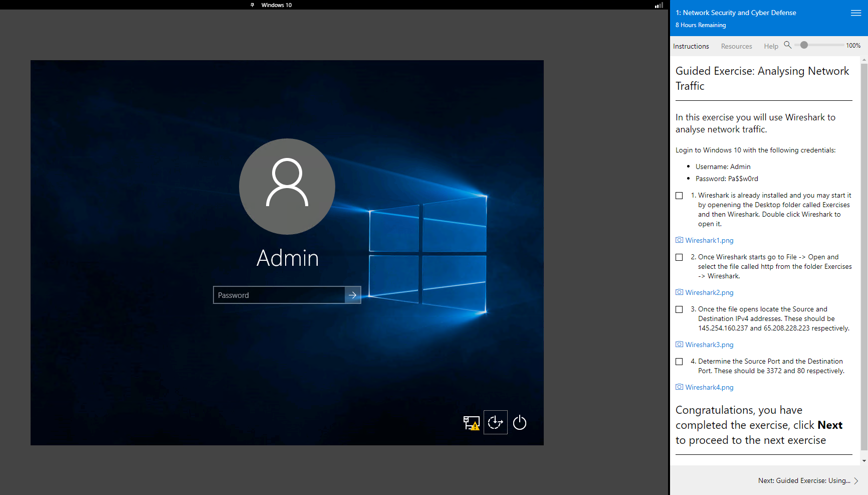
Task: Click the pin icon beside Windows 10 title
Action: click(x=252, y=5)
